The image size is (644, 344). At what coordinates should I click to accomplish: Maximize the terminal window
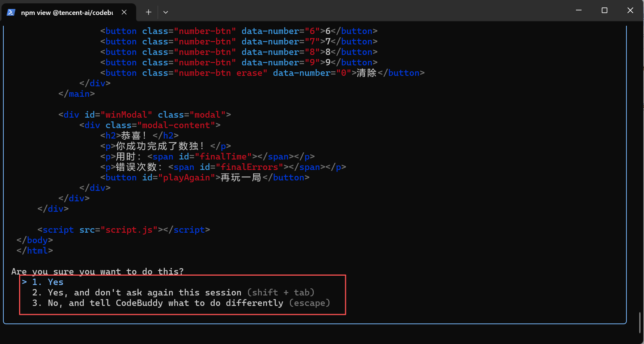[x=604, y=10]
